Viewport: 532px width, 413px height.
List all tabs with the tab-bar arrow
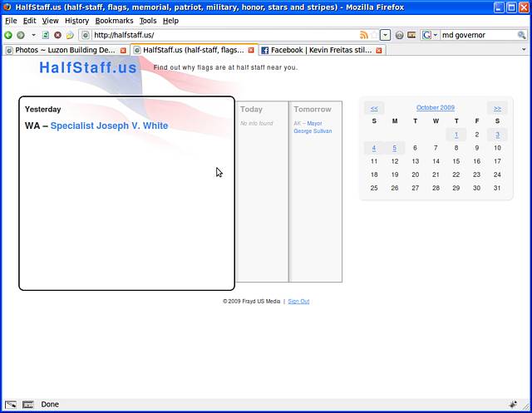click(x=524, y=50)
